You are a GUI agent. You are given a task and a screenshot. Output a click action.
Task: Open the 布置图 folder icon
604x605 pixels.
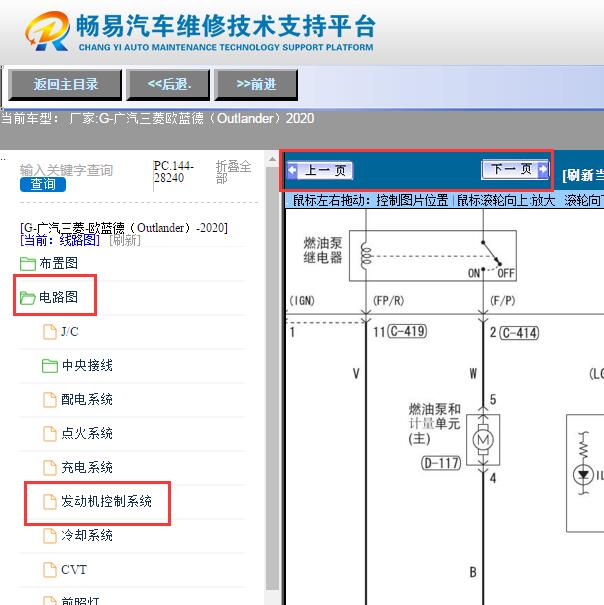pos(28,264)
